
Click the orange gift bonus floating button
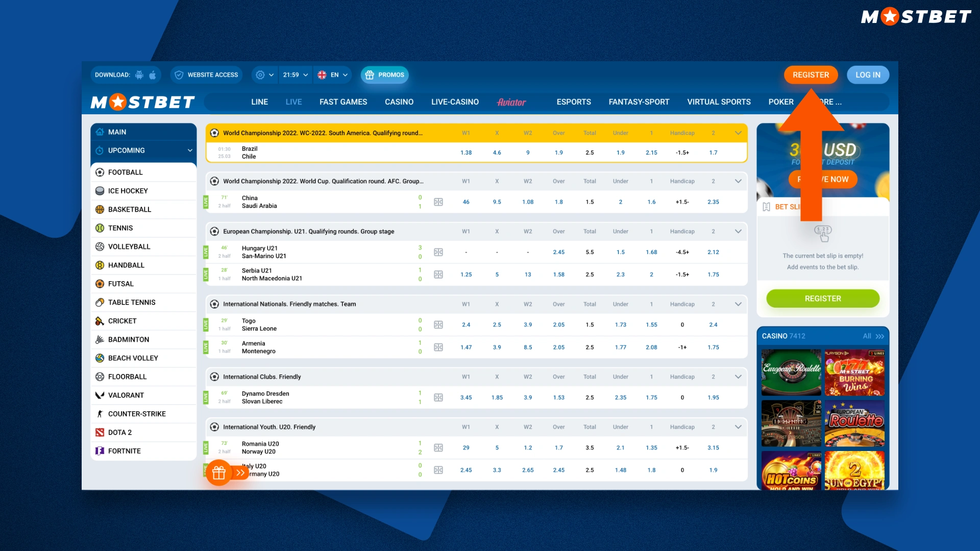tap(219, 473)
